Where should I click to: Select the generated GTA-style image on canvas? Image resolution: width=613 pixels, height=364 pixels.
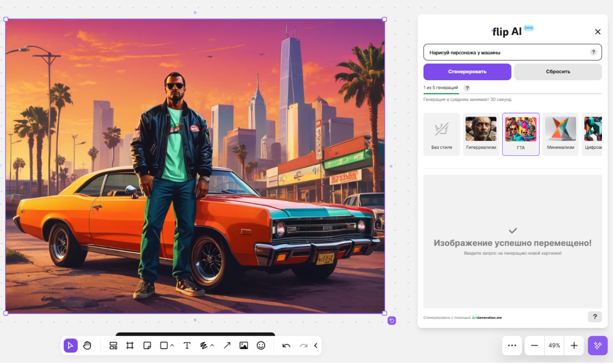coord(195,166)
